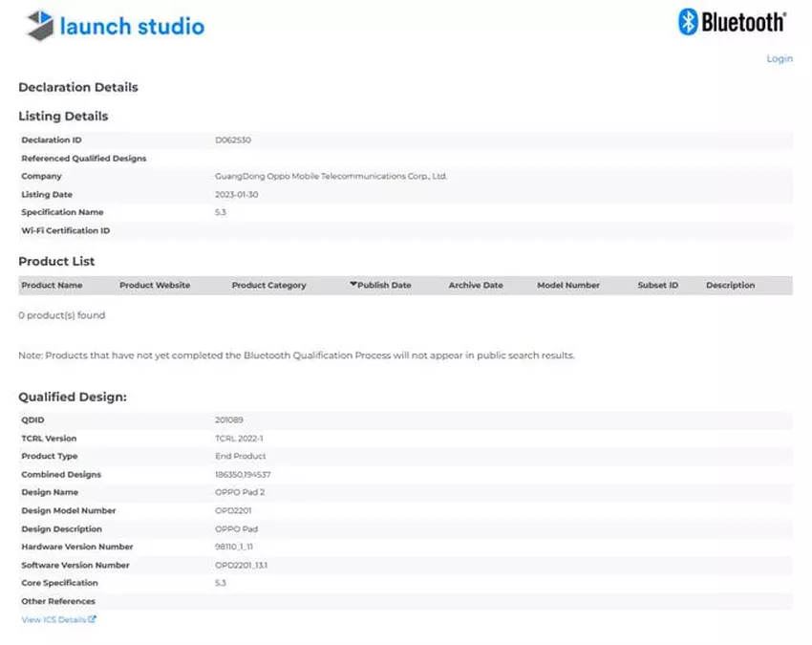Click the launch studio cube logo icon
812x645 pixels.
click(40, 26)
